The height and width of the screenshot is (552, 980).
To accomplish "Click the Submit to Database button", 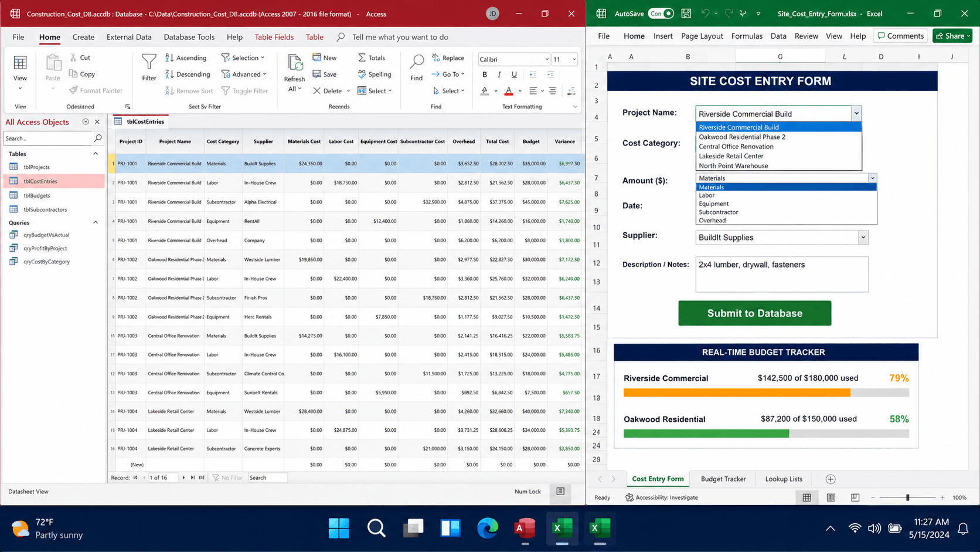I will coord(754,313).
